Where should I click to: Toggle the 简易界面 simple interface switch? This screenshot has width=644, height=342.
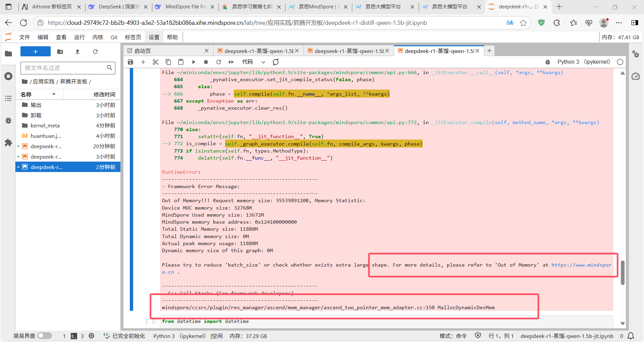point(45,336)
